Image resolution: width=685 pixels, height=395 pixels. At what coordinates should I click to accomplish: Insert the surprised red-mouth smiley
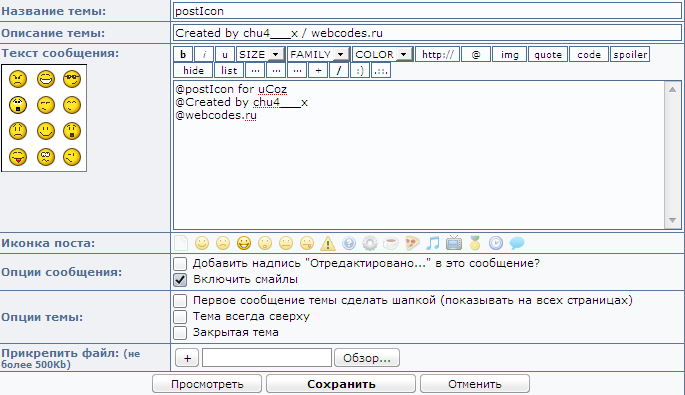point(72,131)
